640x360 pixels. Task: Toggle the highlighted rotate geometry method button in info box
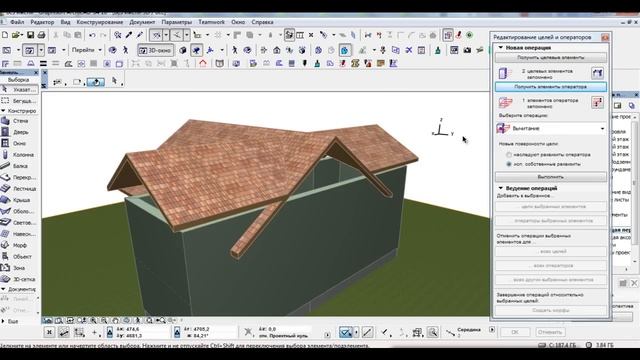point(96,82)
